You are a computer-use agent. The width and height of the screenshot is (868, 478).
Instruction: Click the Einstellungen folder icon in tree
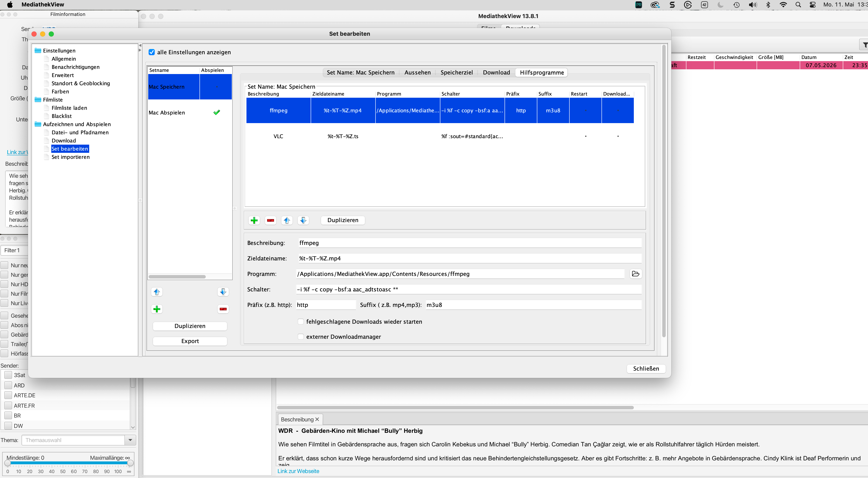(x=38, y=51)
